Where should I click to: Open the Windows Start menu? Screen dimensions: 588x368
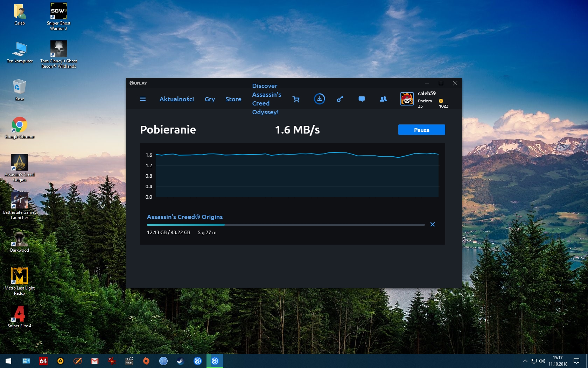coord(8,361)
